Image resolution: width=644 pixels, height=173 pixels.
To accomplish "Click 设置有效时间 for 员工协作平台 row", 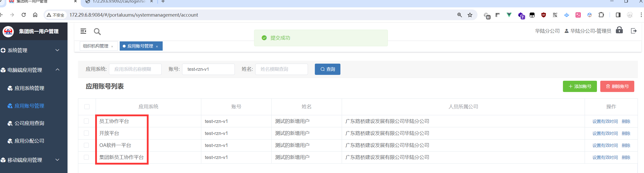I will tap(605, 121).
